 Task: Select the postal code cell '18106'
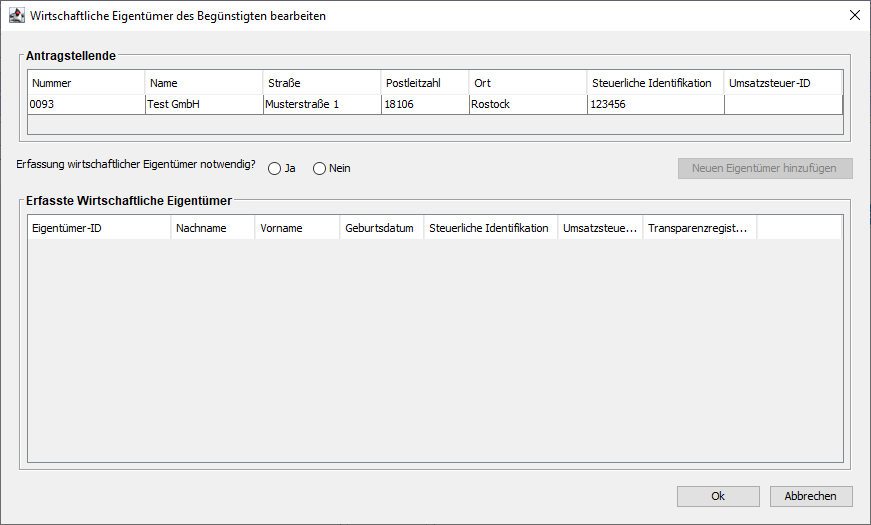point(424,104)
